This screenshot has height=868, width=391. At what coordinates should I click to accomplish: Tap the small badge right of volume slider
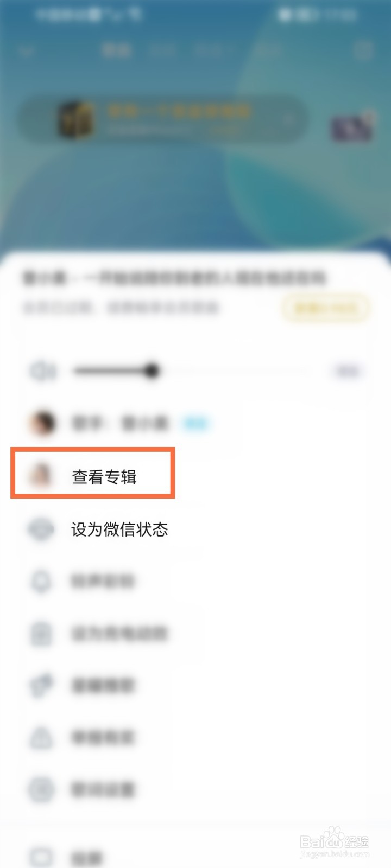click(x=348, y=371)
